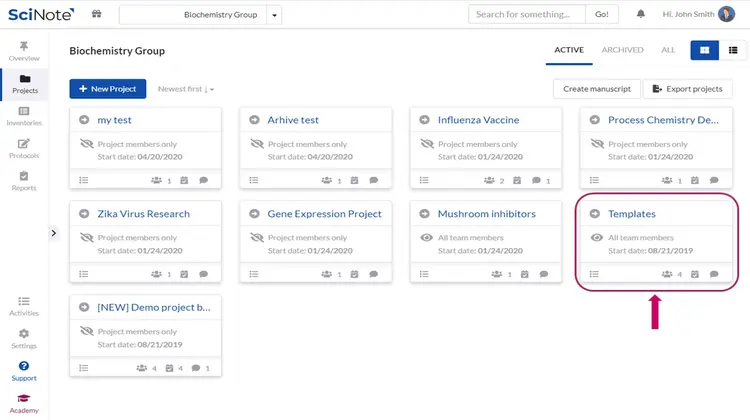Toggle hidden-eye icon on Influenza Vaccine card
750x420 pixels.
tap(427, 144)
